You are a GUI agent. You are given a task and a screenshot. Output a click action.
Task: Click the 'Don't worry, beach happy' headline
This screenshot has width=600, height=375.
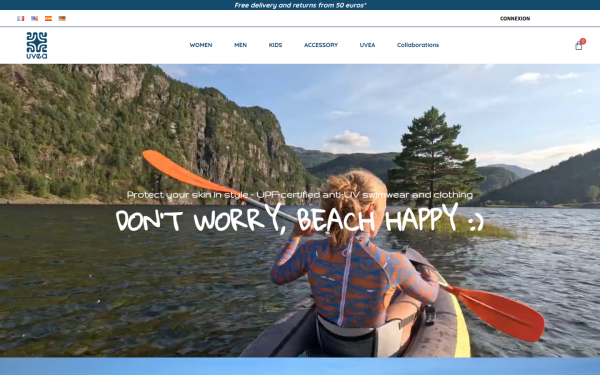[300, 219]
